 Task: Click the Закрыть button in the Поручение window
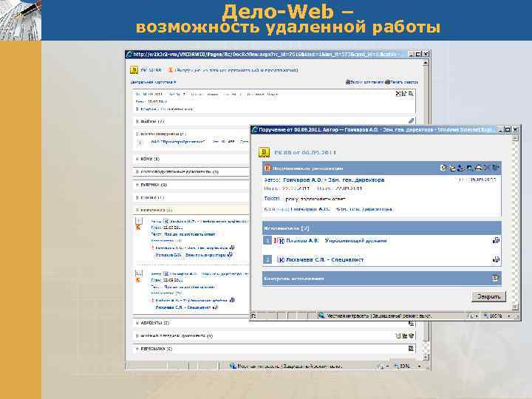[x=488, y=296]
